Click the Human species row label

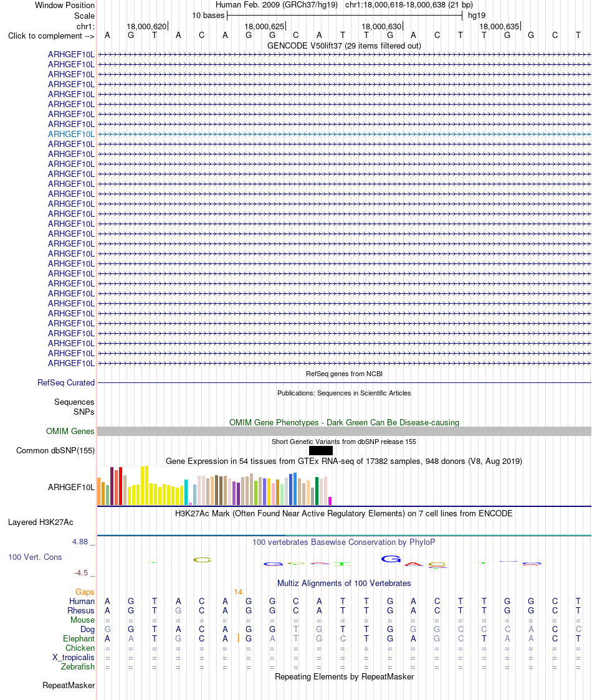[82, 601]
